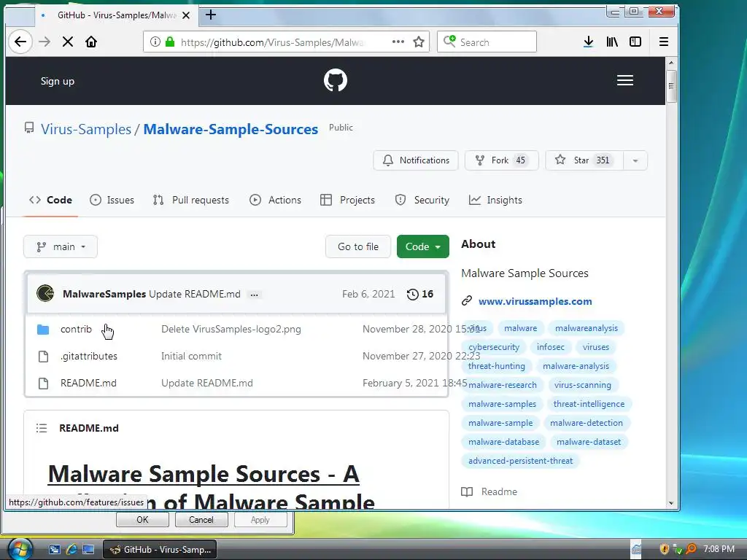Screen dimensions: 747x560
Task: Click the MalwareSamples commit author avatar
Action: 45,294
